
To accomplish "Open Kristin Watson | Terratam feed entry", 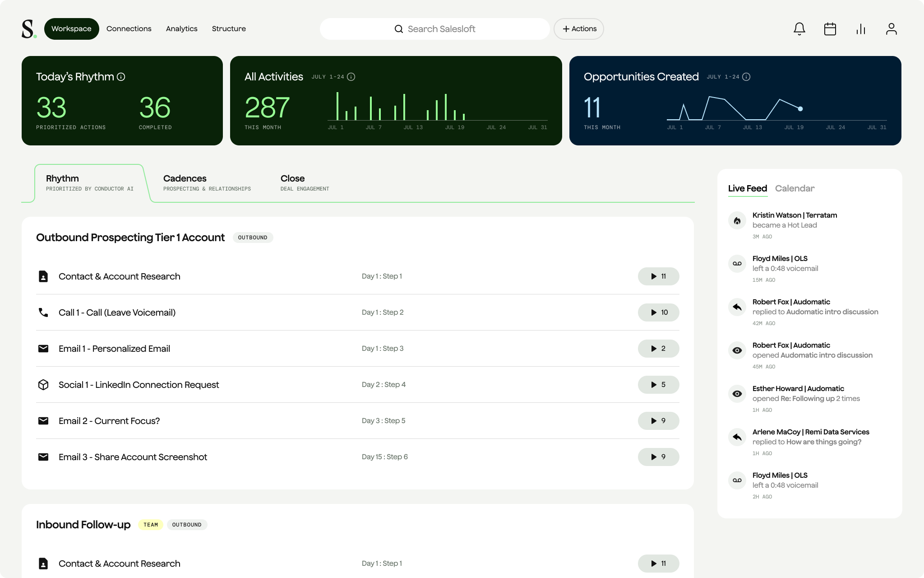I will coord(795,215).
